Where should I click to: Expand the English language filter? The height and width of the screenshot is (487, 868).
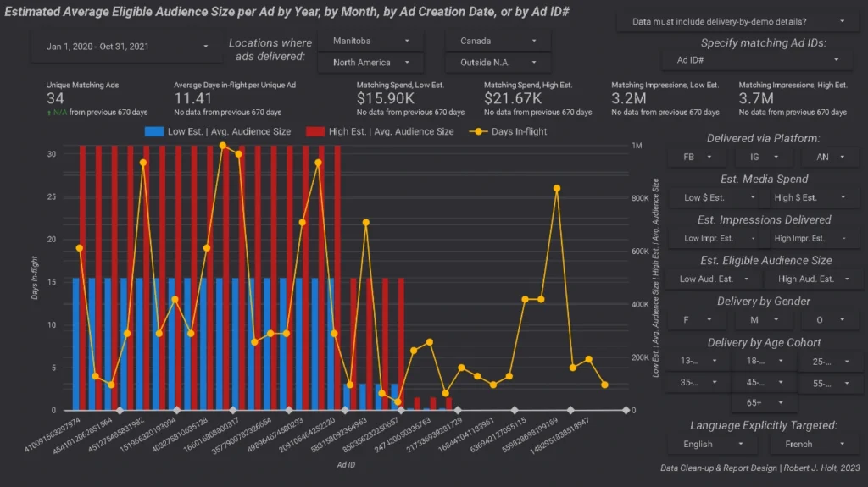(714, 444)
